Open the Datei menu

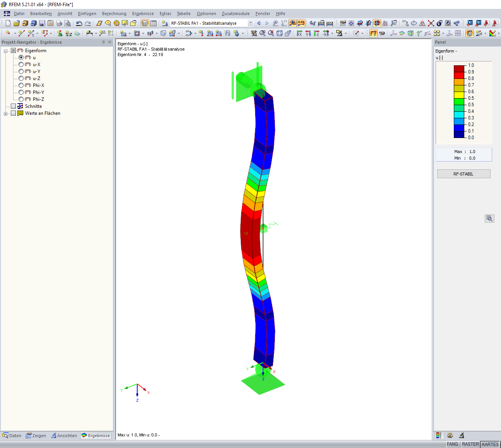pos(19,14)
